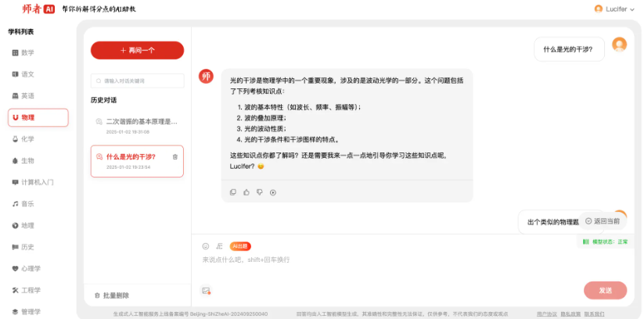This screenshot has height=319, width=644.
Task: Open the 什么是光的干涉? history conversation
Action: click(x=137, y=161)
